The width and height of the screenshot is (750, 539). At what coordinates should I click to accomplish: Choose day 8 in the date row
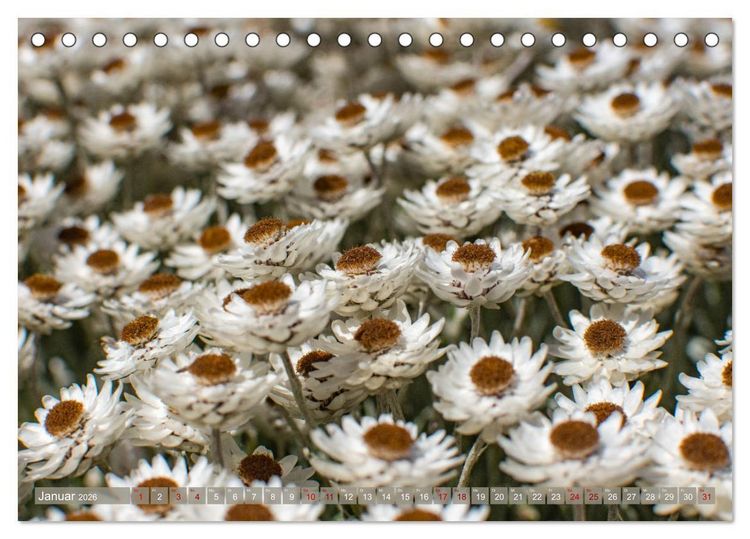pos(273,496)
